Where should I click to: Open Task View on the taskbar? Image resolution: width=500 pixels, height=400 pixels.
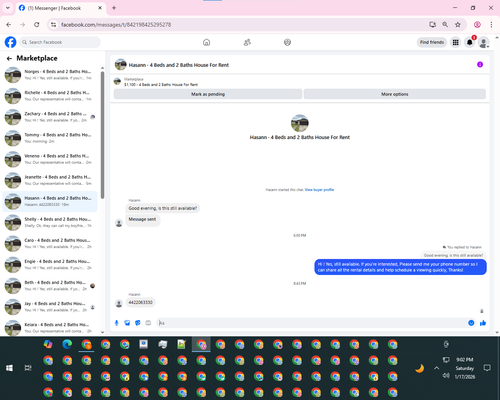28,368
